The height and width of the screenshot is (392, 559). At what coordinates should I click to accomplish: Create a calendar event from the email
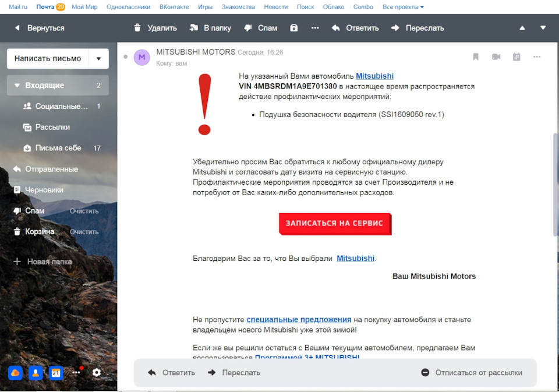point(515,56)
